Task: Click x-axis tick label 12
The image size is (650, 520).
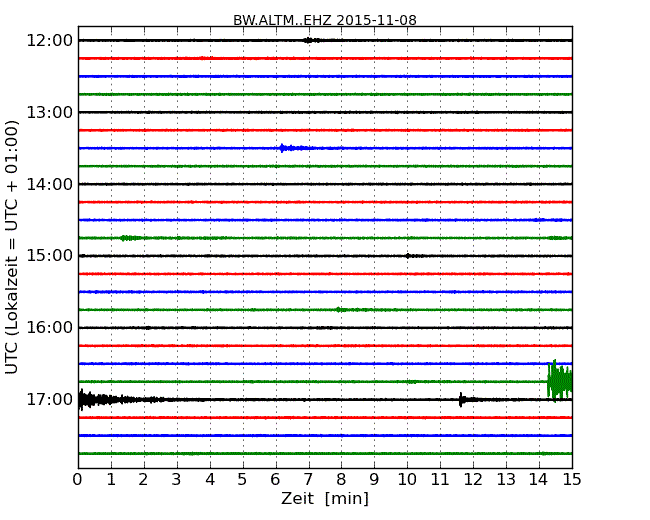Action: click(473, 480)
